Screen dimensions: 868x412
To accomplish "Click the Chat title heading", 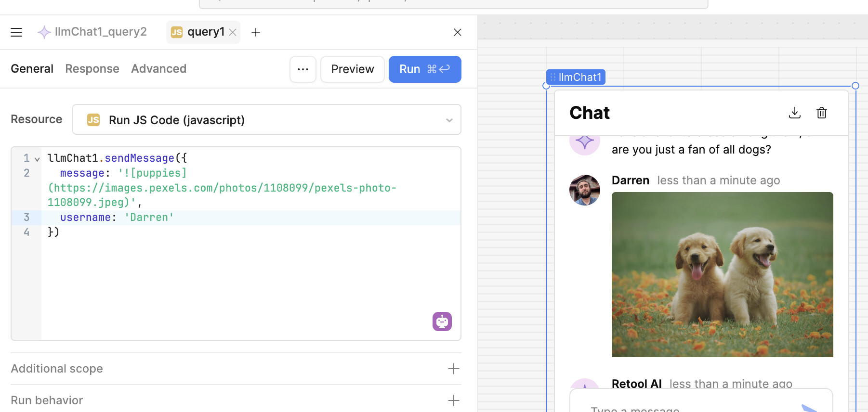I will coord(590,113).
